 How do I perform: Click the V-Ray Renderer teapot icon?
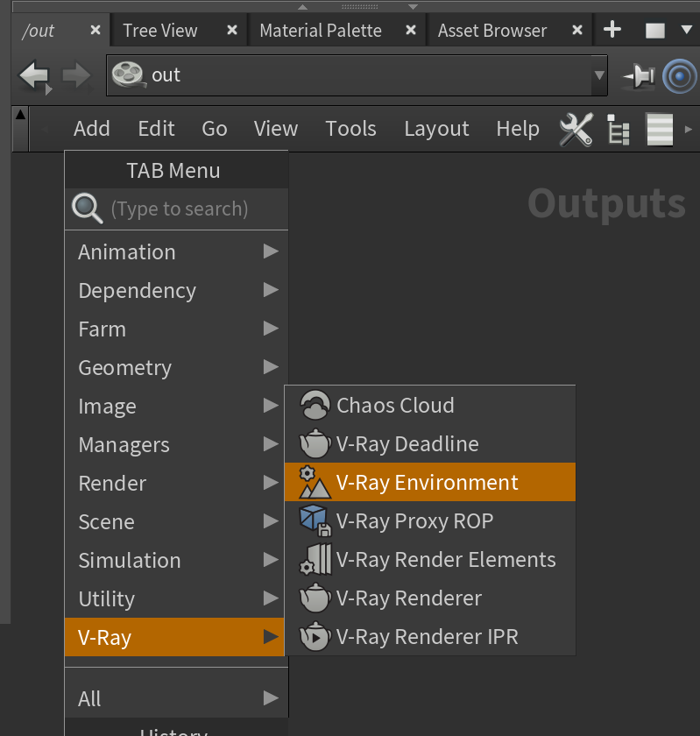click(315, 598)
